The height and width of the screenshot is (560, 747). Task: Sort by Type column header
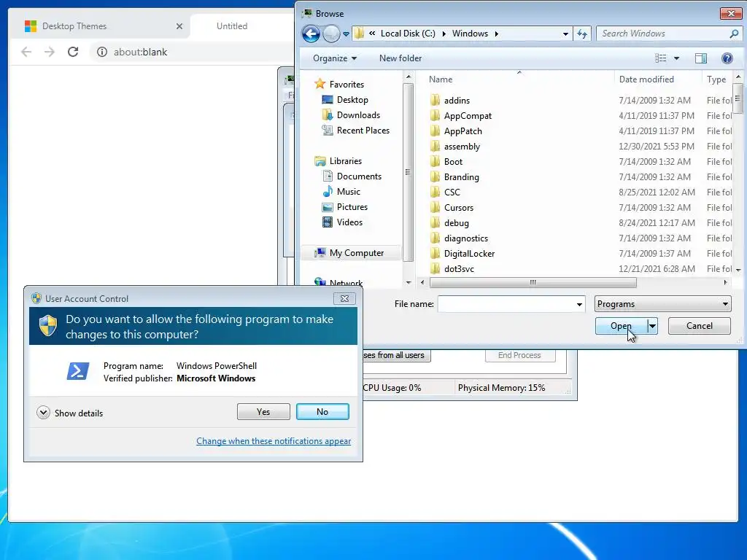[x=717, y=79]
